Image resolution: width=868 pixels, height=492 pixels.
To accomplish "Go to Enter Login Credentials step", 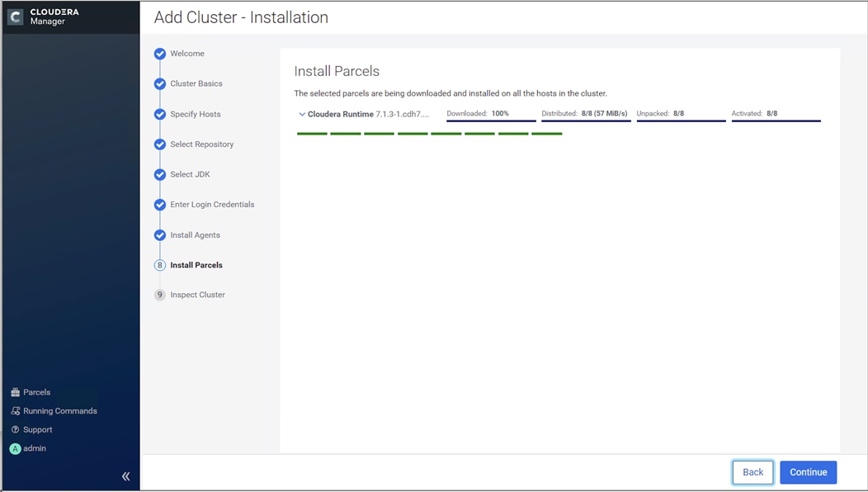I will coord(212,205).
